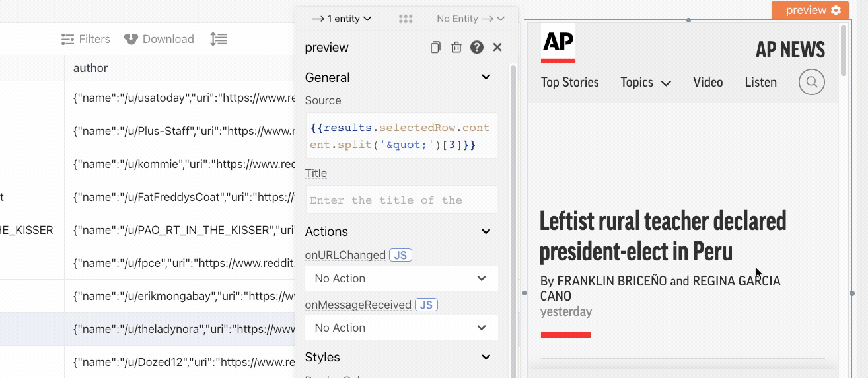
Task: Toggle JS mode for onMessageReceived
Action: tap(426, 305)
